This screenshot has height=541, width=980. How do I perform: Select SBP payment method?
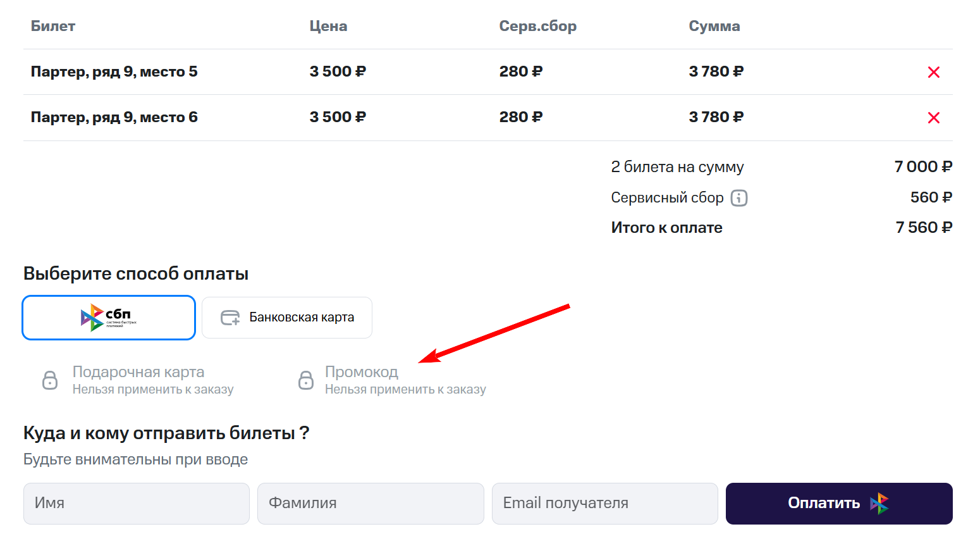coord(109,318)
